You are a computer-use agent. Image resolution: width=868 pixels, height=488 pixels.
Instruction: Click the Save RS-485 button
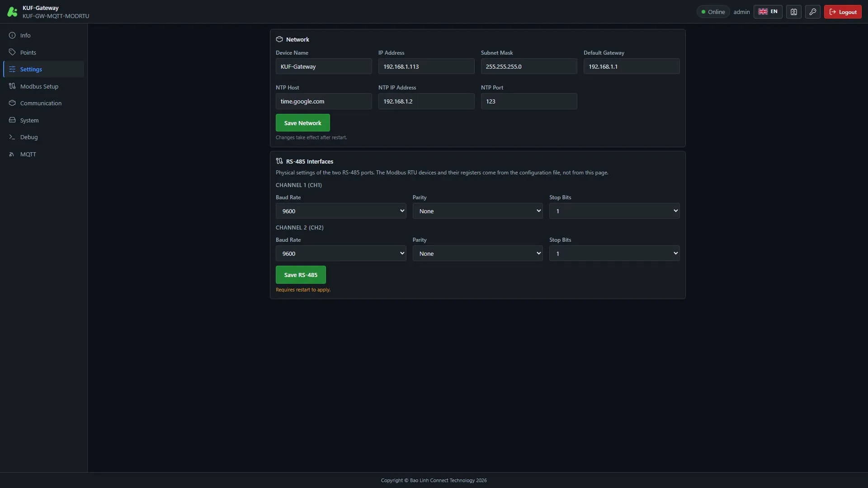(x=301, y=275)
